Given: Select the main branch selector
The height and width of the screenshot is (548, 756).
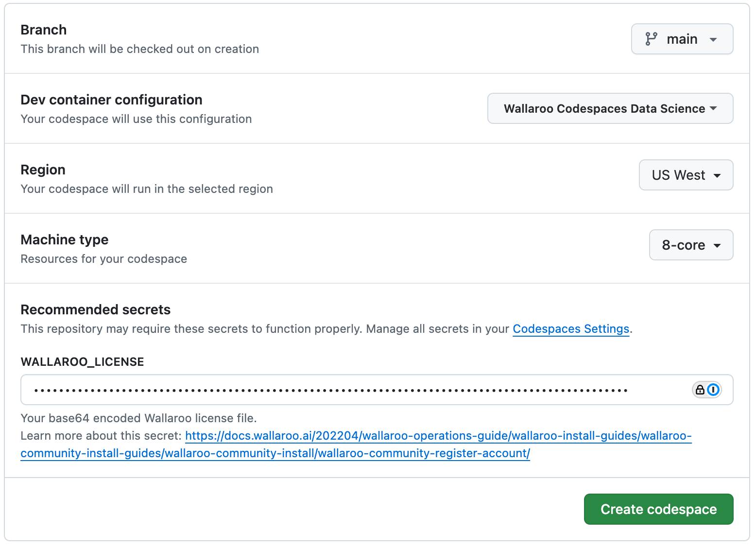Looking at the screenshot, I should 682,39.
